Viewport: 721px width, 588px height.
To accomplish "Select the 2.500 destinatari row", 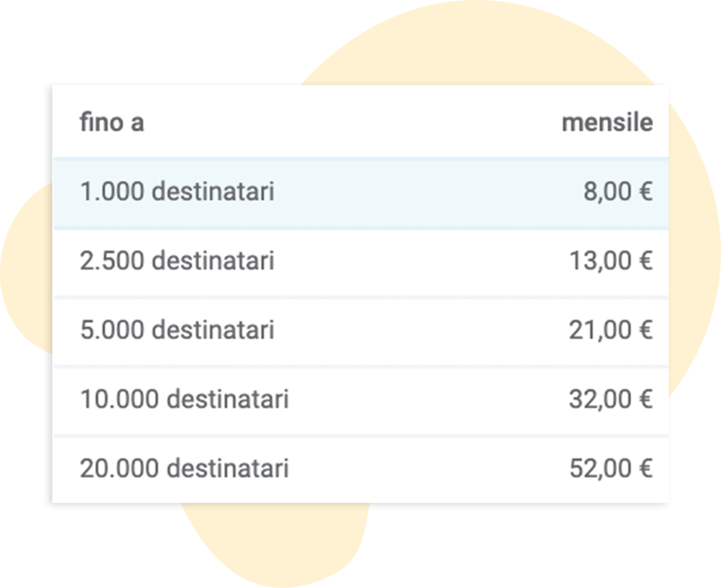I will click(x=361, y=263).
